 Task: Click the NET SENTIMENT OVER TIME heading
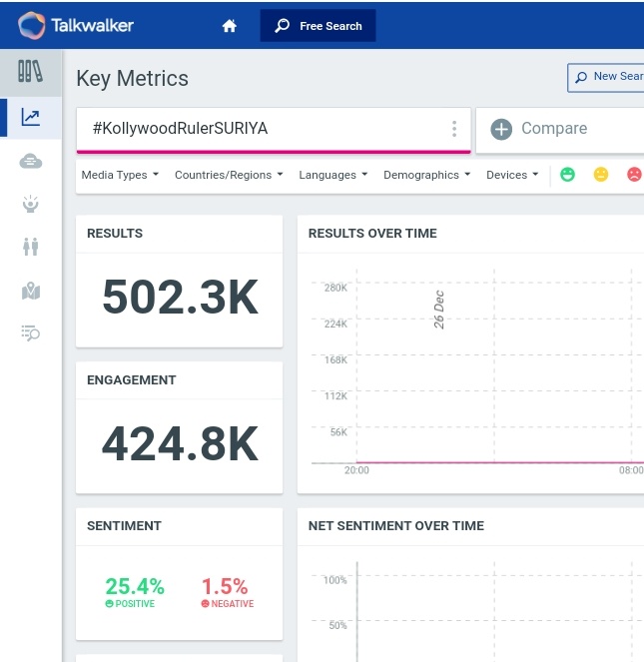(x=396, y=526)
